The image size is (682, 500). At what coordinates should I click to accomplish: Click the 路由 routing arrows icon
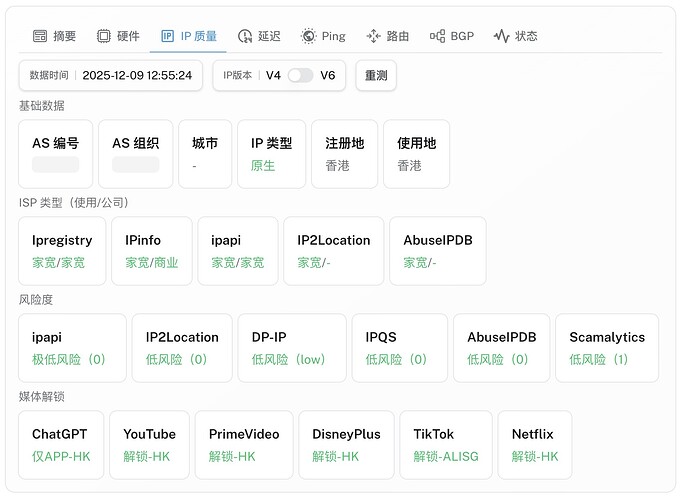point(373,36)
